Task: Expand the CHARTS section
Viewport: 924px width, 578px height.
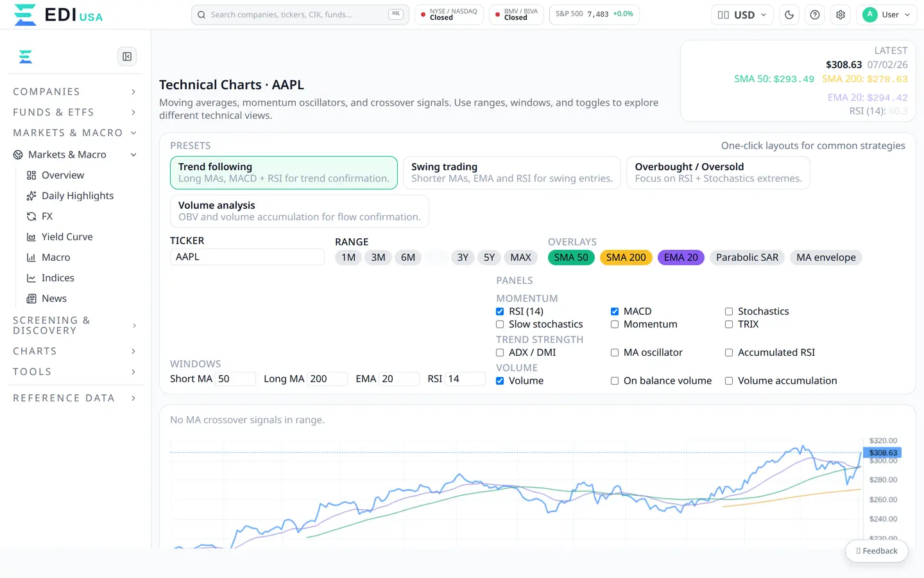Action: [x=75, y=351]
